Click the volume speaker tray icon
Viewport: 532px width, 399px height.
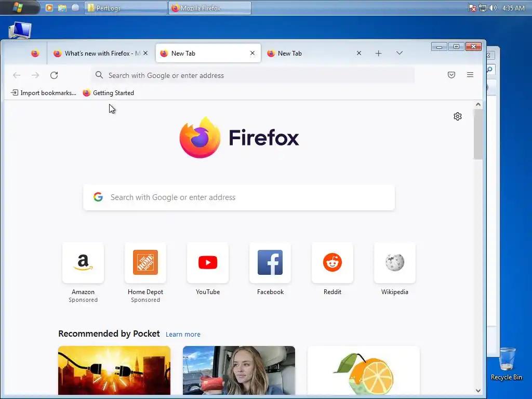pos(493,8)
